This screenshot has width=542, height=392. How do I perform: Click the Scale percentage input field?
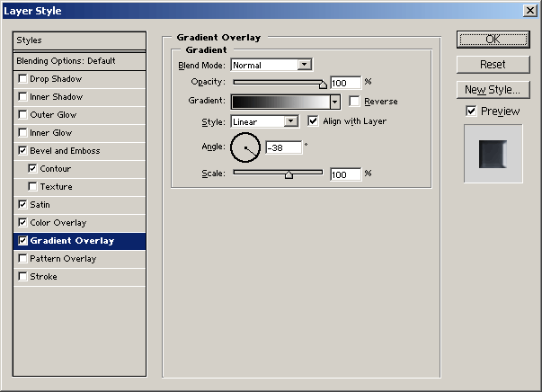[345, 174]
